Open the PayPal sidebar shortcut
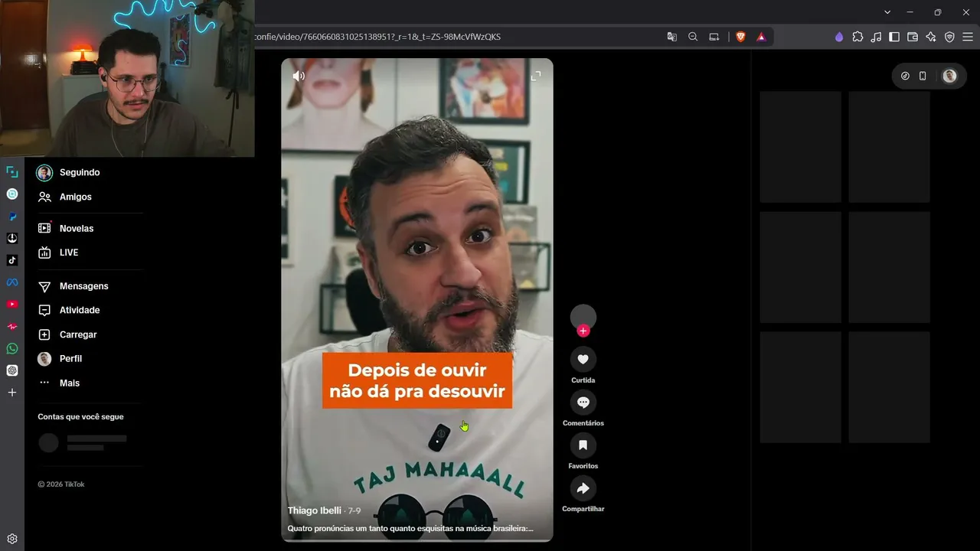The image size is (980, 551). pos(12,217)
